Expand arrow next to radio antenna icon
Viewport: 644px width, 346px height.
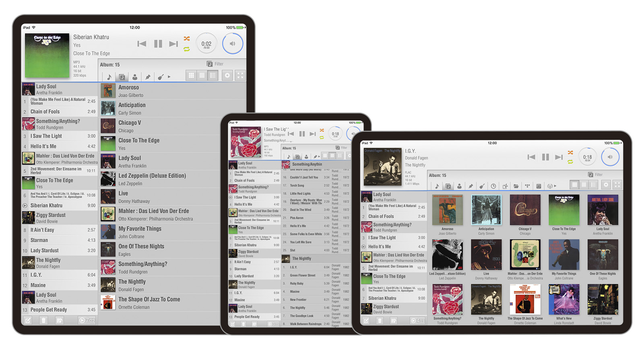click(555, 186)
